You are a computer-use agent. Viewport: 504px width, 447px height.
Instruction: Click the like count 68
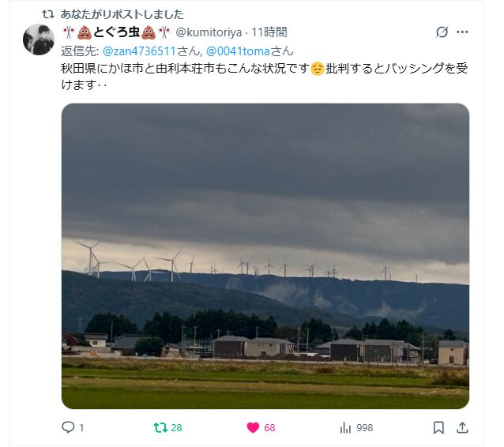(x=269, y=428)
